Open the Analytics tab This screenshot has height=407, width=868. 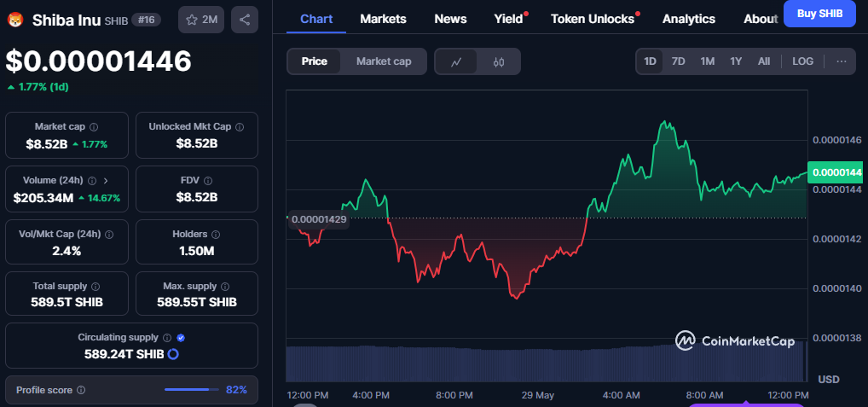(x=689, y=19)
